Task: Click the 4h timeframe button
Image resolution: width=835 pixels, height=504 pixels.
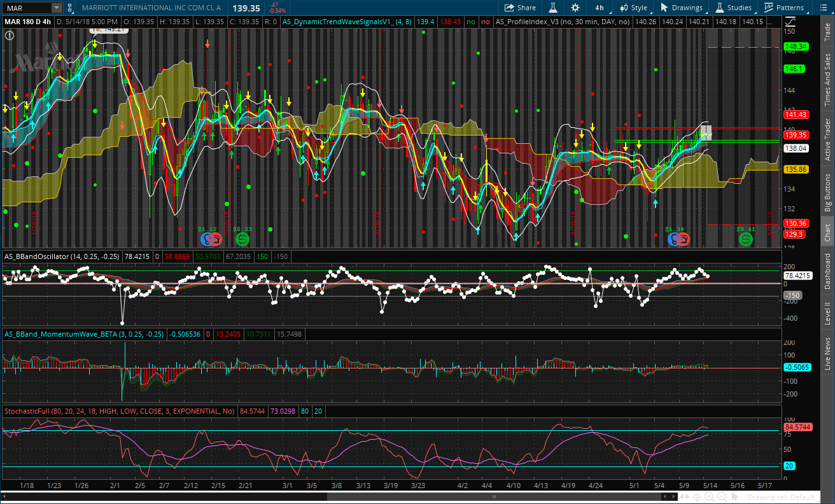Action: click(600, 8)
